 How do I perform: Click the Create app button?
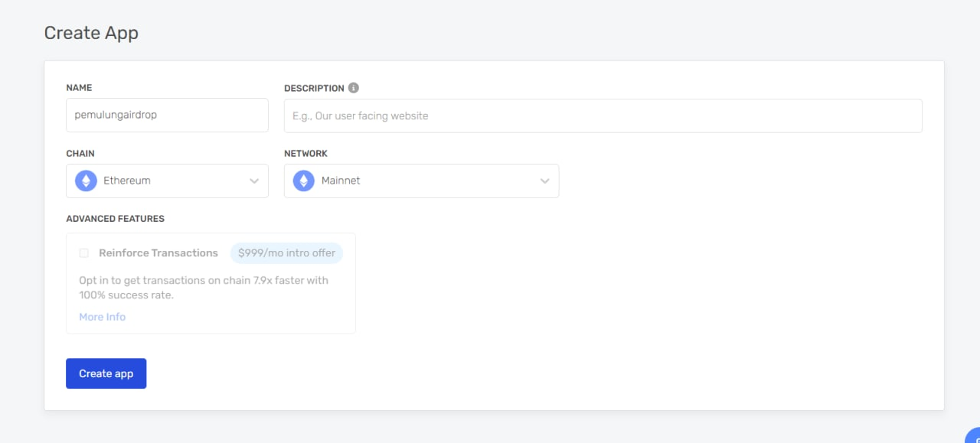[106, 373]
